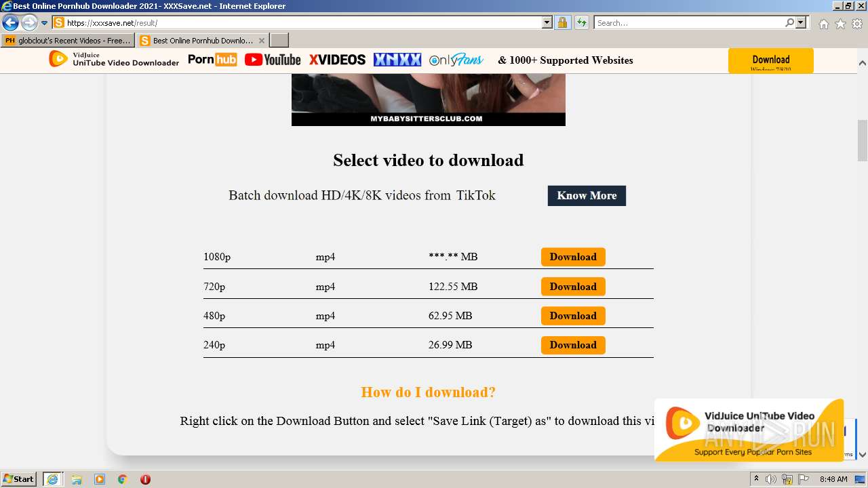Screen dimensions: 868x488
Task: Show hidden system tray icons
Action: pos(757,479)
